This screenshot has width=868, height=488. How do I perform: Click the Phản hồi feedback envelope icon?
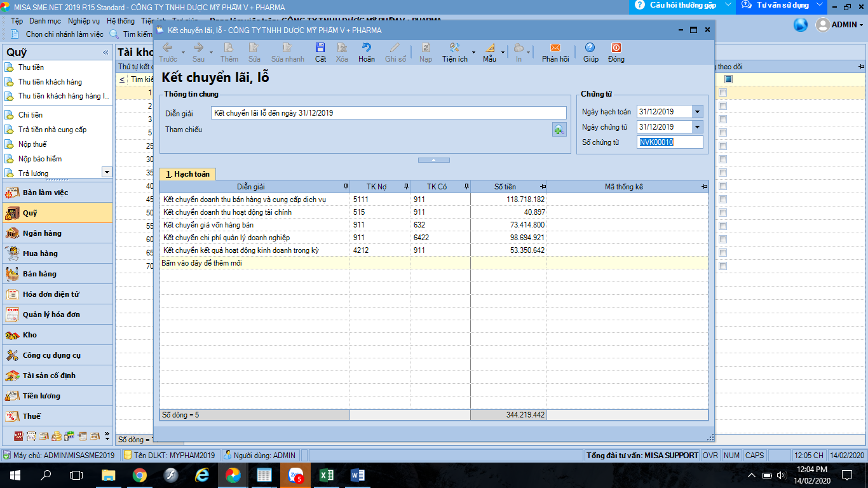point(555,48)
